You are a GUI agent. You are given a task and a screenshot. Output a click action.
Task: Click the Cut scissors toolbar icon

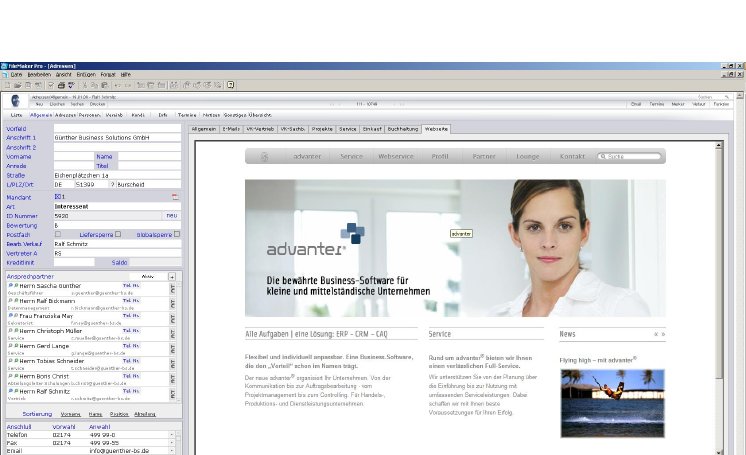point(85,85)
